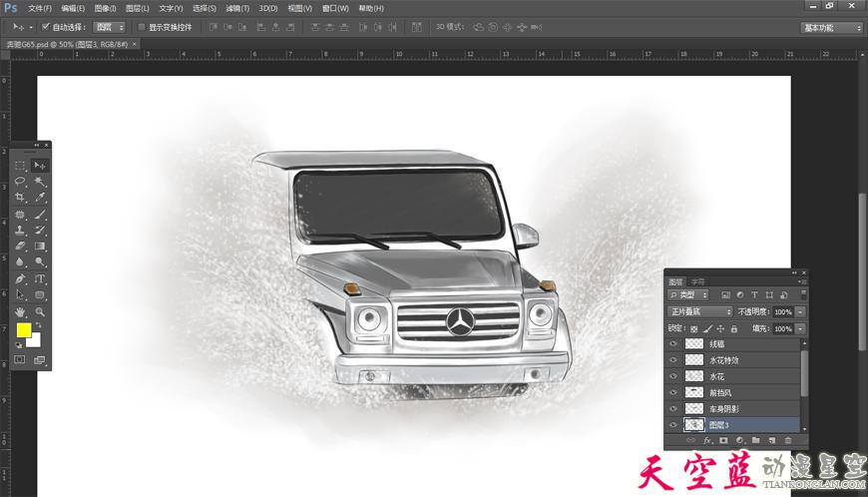Select the Eraser tool
Image resolution: width=868 pixels, height=497 pixels.
point(20,246)
